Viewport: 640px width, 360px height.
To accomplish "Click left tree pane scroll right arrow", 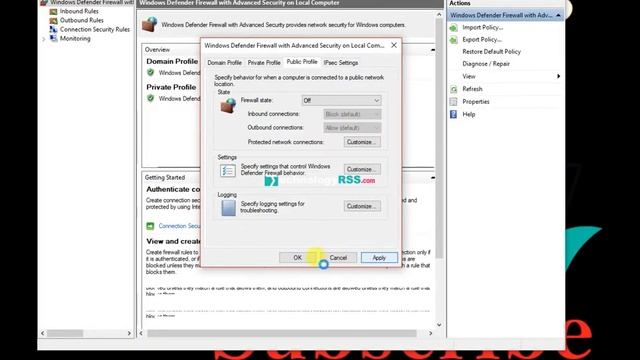I will pos(129,333).
